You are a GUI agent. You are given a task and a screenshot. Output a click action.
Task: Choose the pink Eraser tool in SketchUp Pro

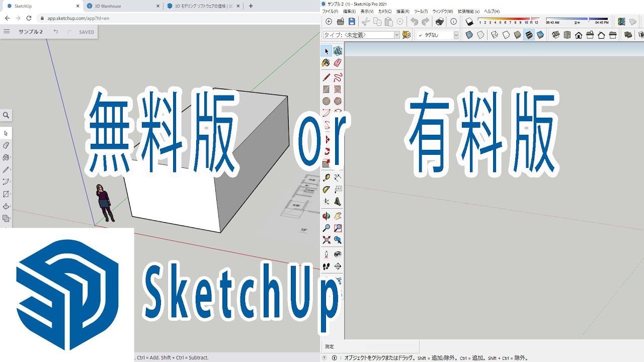[x=338, y=63]
